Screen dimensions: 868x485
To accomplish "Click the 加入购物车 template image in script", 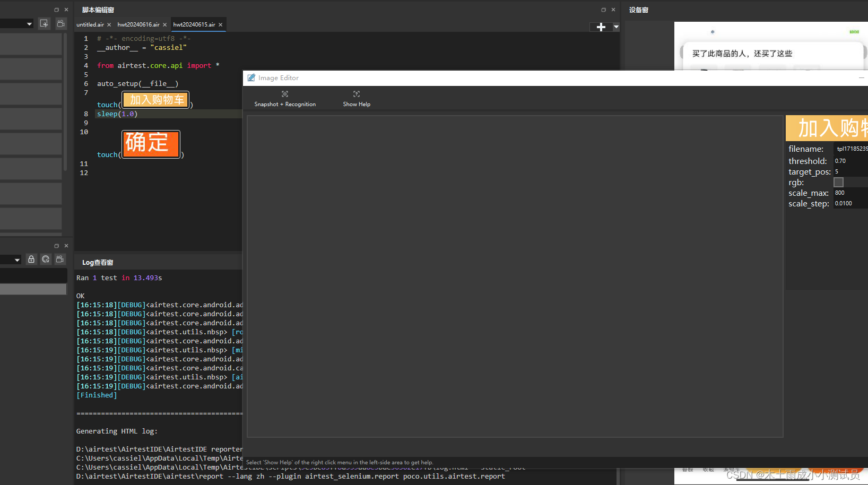I will click(156, 100).
